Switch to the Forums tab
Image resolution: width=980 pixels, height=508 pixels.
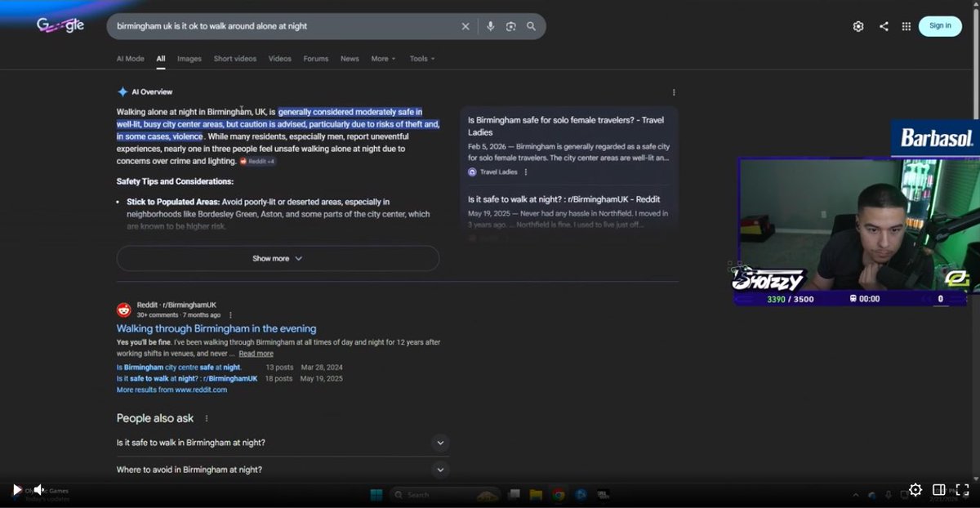point(316,59)
